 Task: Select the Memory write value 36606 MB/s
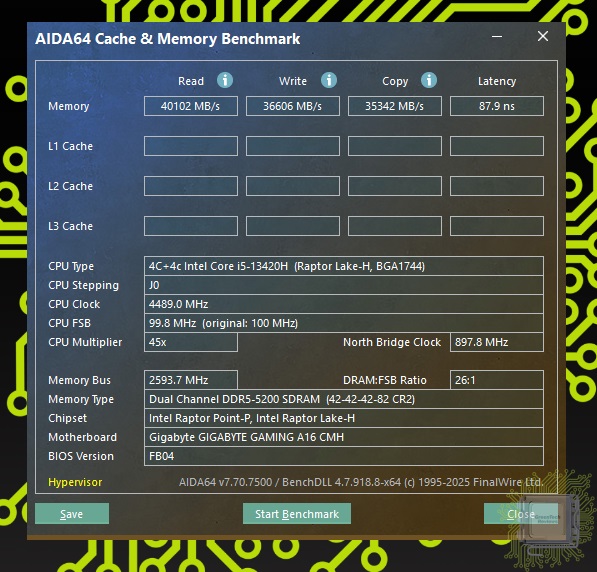pyautogui.click(x=293, y=106)
